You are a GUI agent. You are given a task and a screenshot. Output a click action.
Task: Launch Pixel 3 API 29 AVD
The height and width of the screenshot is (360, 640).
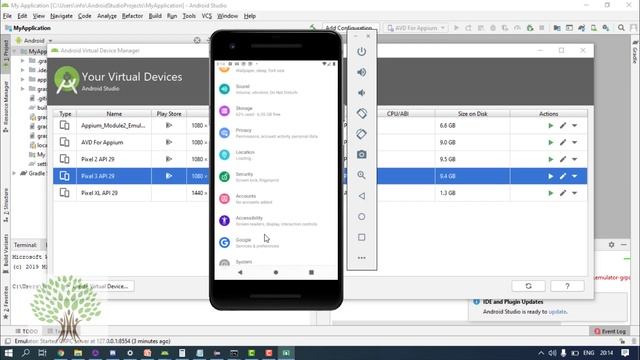[x=551, y=176]
